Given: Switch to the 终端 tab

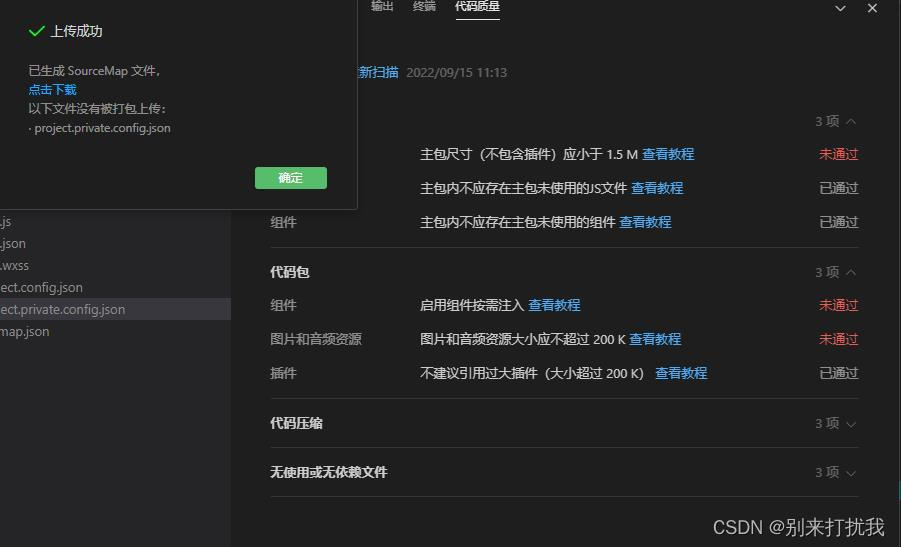Looking at the screenshot, I should (424, 6).
